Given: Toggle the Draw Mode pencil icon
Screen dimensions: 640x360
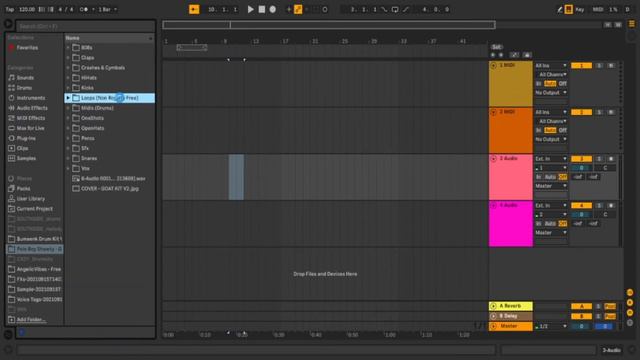Looking at the screenshot, I should (560, 9).
